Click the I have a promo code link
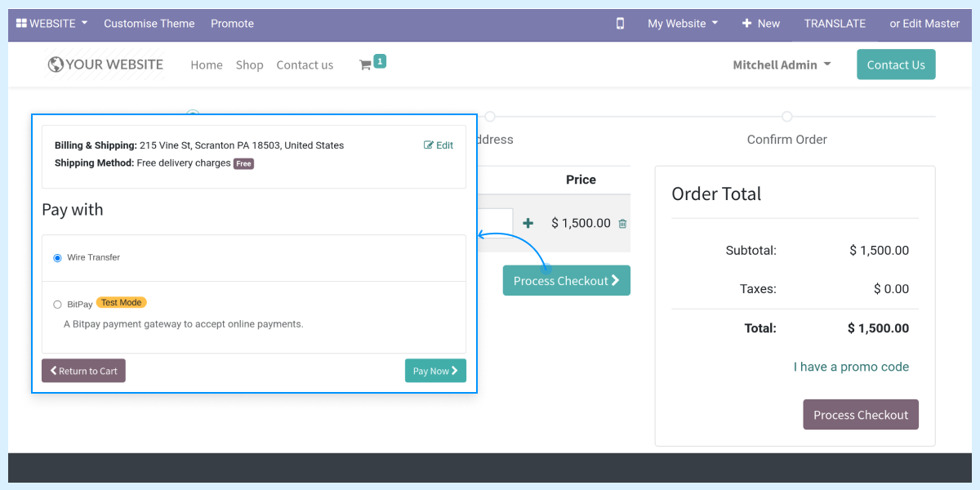The image size is (980, 490). (x=851, y=367)
